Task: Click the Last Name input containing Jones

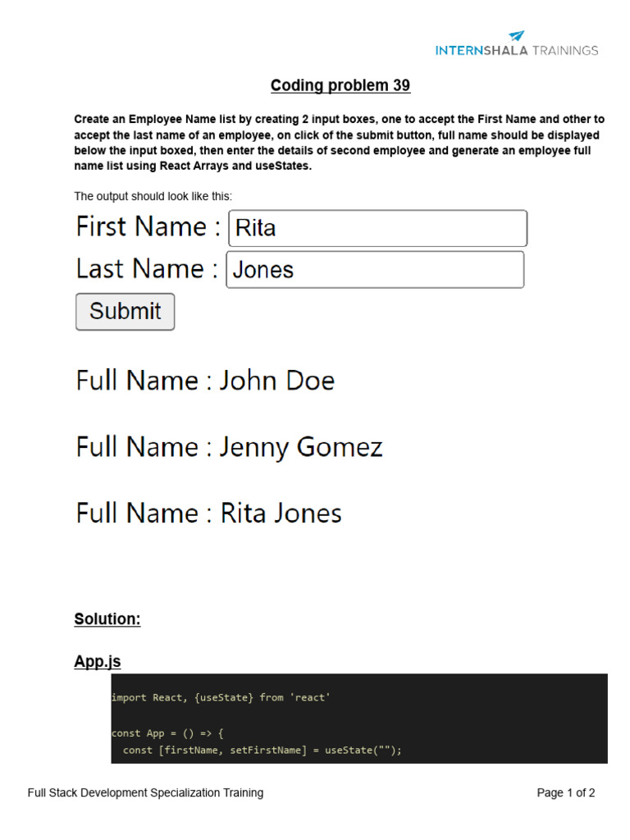Action: coord(375,270)
